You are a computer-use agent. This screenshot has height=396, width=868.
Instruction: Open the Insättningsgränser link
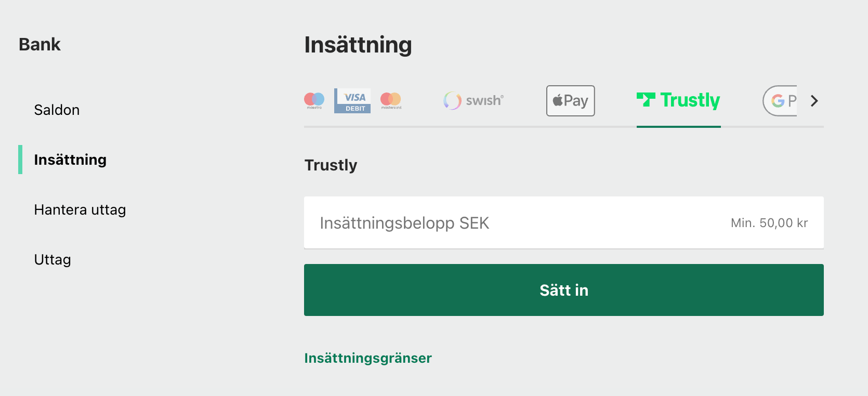coord(367,358)
